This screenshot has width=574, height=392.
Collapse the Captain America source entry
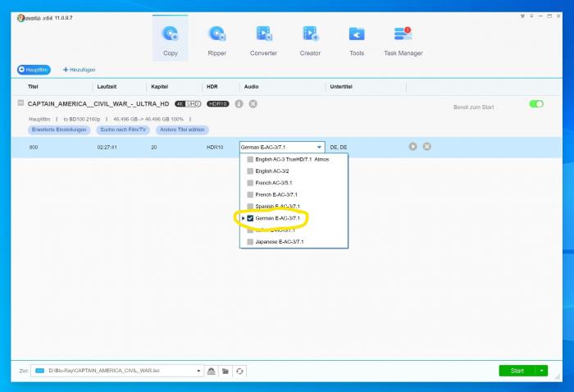pyautogui.click(x=20, y=104)
